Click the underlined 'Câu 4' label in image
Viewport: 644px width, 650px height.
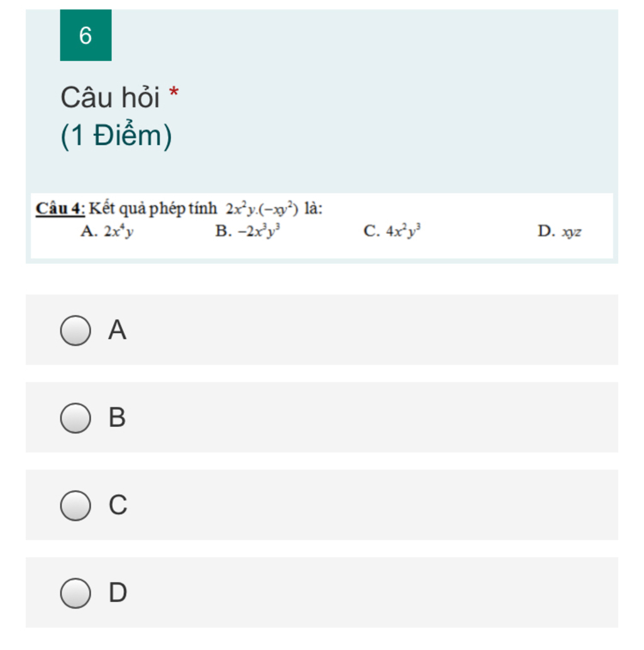click(60, 208)
